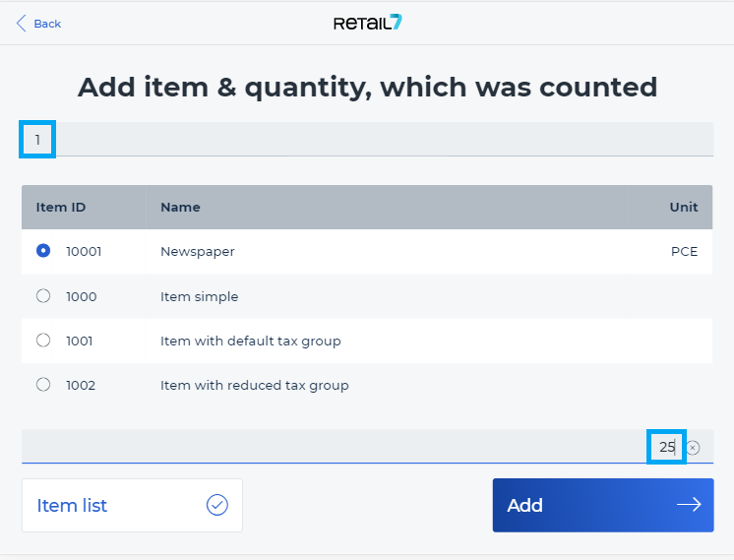Select the Newspaper radio button

point(43,251)
